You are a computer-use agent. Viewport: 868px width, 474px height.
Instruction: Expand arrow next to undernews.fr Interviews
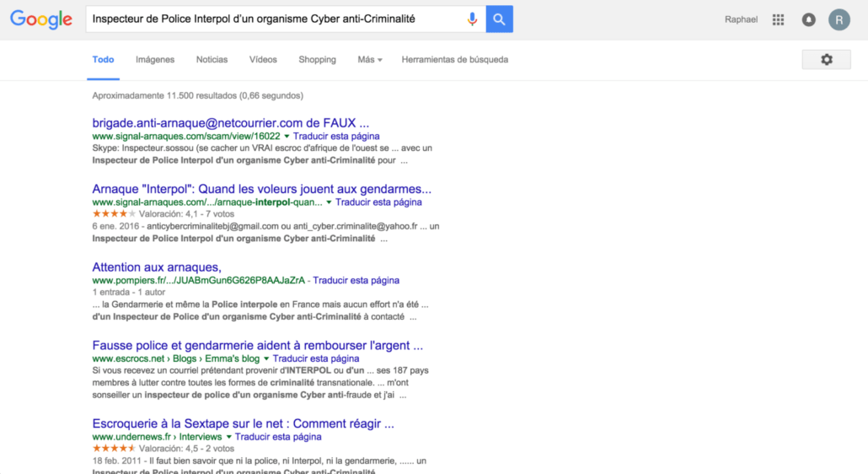tap(228, 437)
